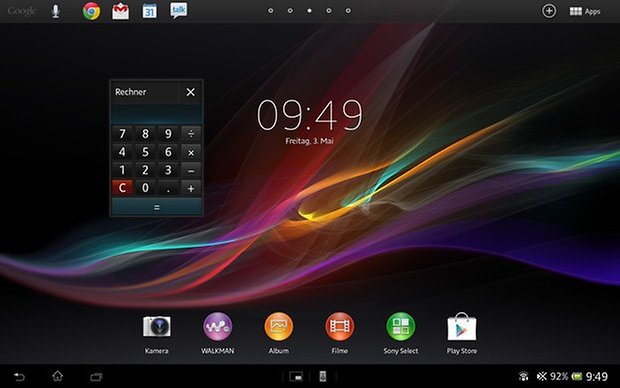Close the Rechner calculator widget
Viewport: 620px width, 388px height.
[x=191, y=92]
